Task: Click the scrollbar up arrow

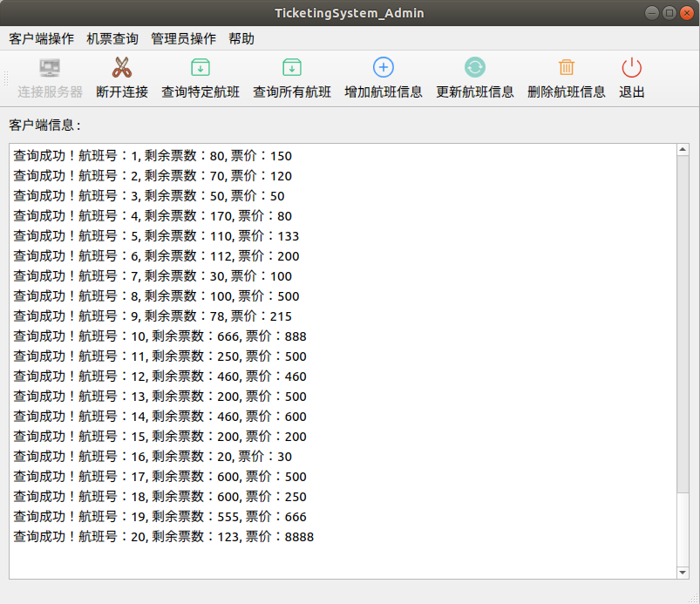Action: tap(683, 150)
